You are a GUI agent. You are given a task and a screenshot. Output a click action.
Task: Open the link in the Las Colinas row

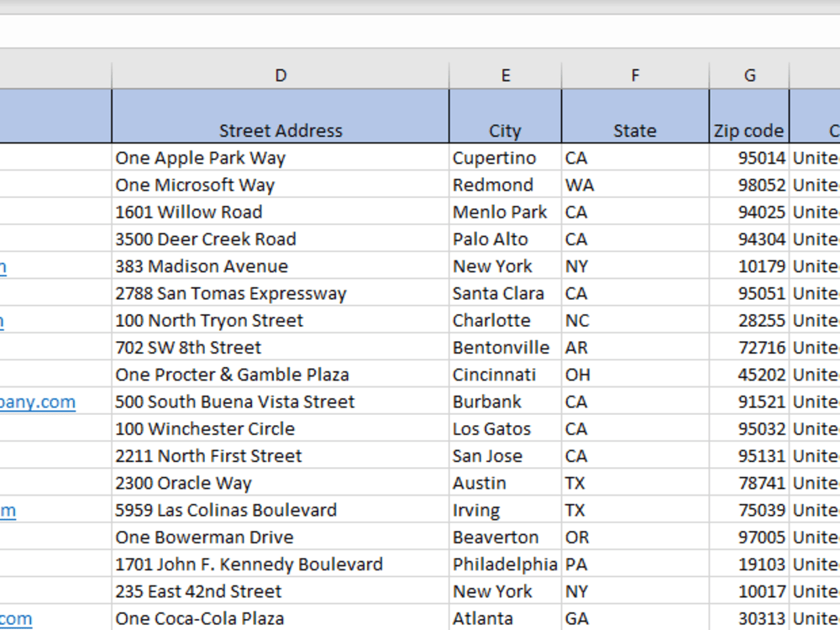pyautogui.click(x=8, y=511)
